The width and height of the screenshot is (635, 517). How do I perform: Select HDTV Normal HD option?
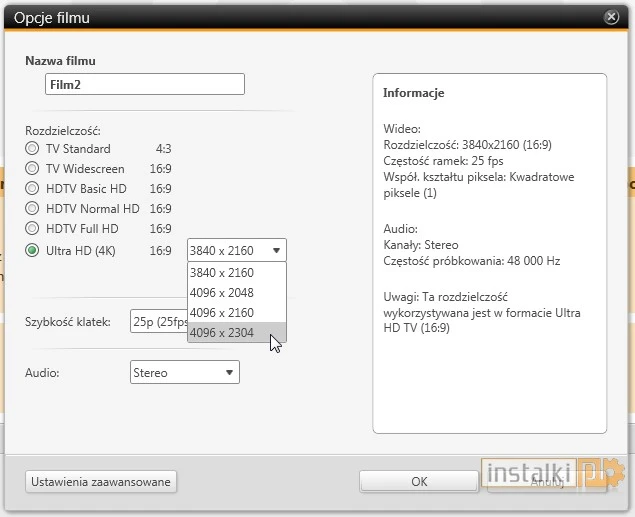point(33,209)
